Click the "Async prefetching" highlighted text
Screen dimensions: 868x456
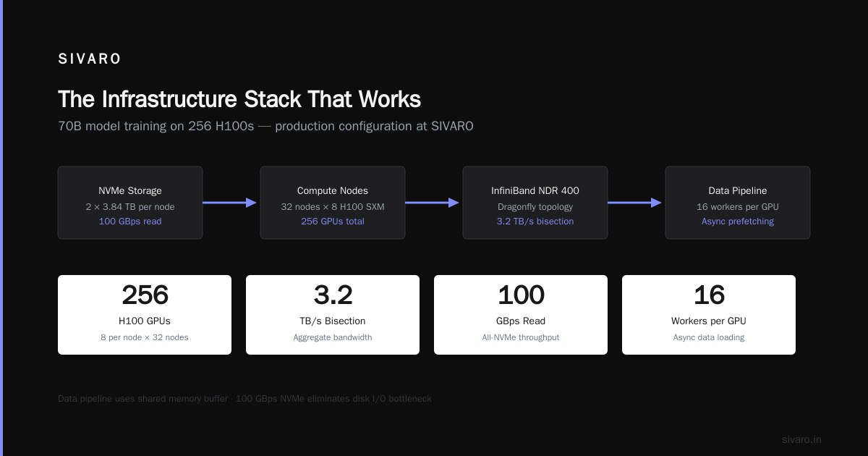tap(738, 221)
